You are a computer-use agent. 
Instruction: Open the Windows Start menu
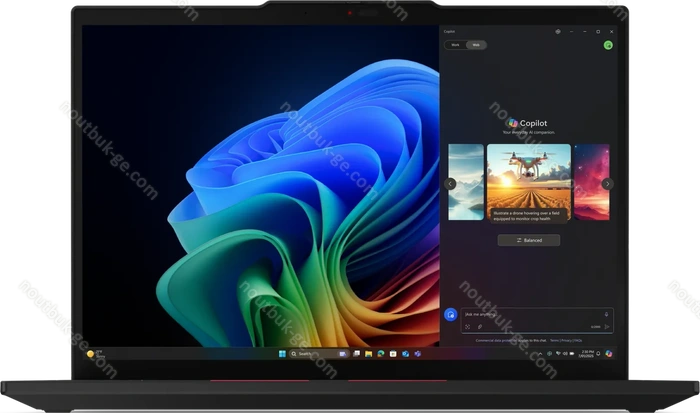pos(281,354)
